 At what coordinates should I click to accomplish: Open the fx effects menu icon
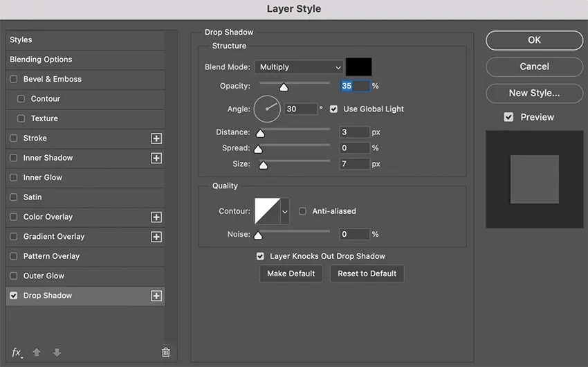click(x=17, y=352)
